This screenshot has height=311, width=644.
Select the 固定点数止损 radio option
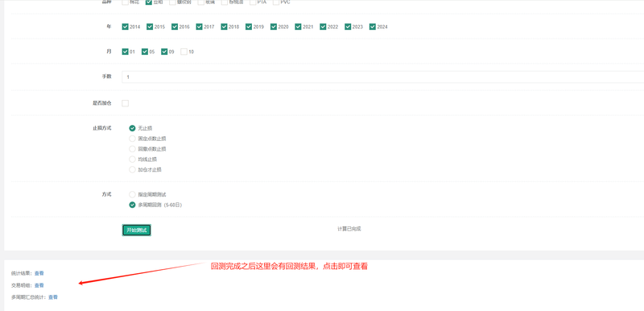click(132, 139)
